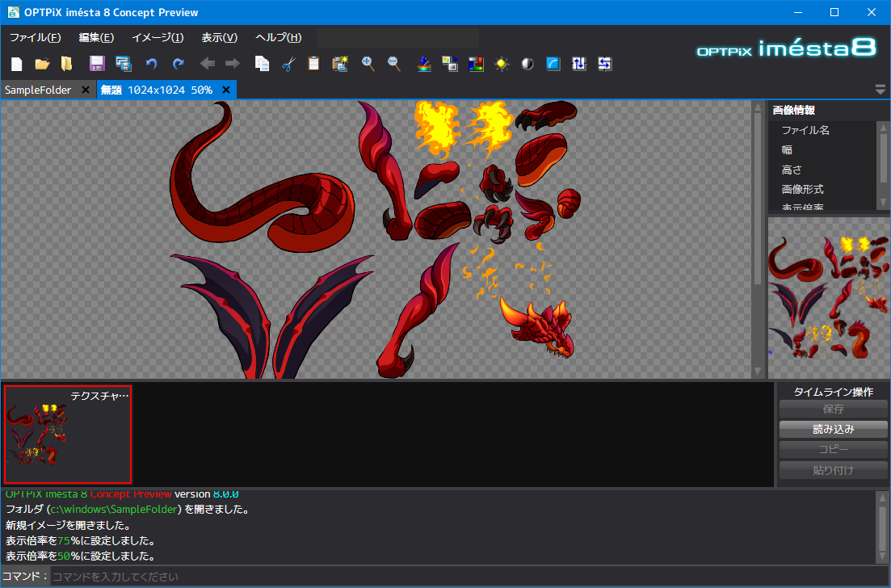Click the RGB color squares icon

click(476, 64)
